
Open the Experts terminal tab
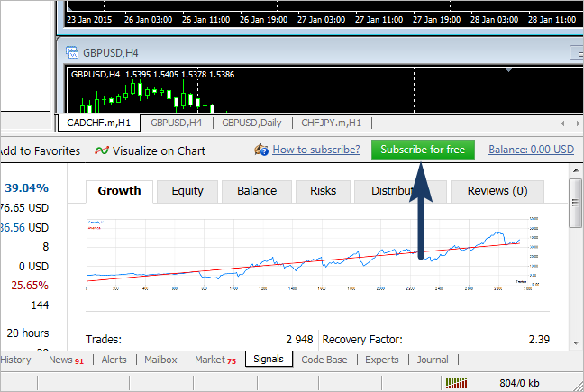coord(382,360)
